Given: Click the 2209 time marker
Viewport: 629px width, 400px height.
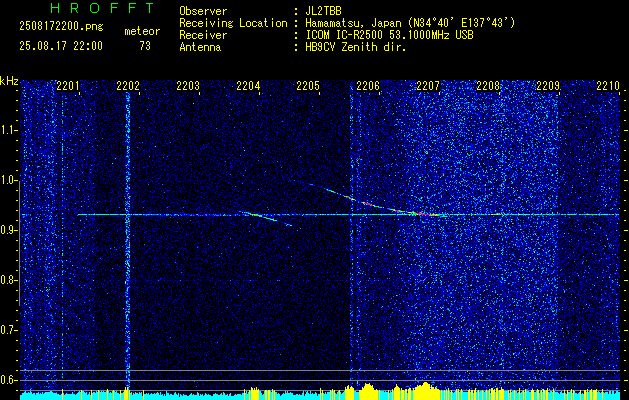Looking at the screenshot, I should point(548,86).
